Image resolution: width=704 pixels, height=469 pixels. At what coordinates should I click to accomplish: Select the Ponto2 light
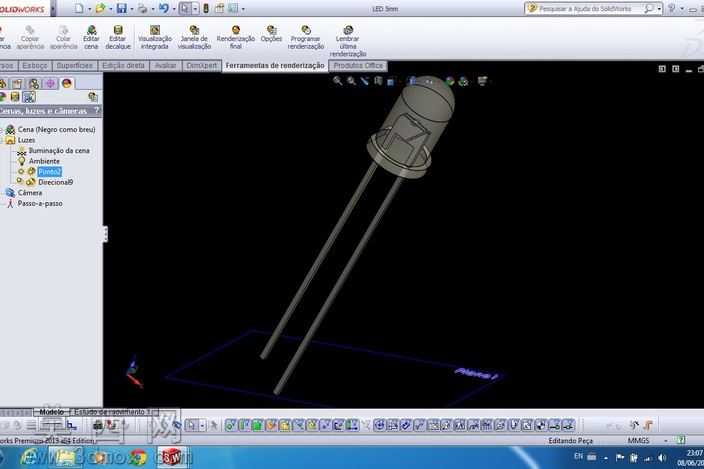point(49,171)
